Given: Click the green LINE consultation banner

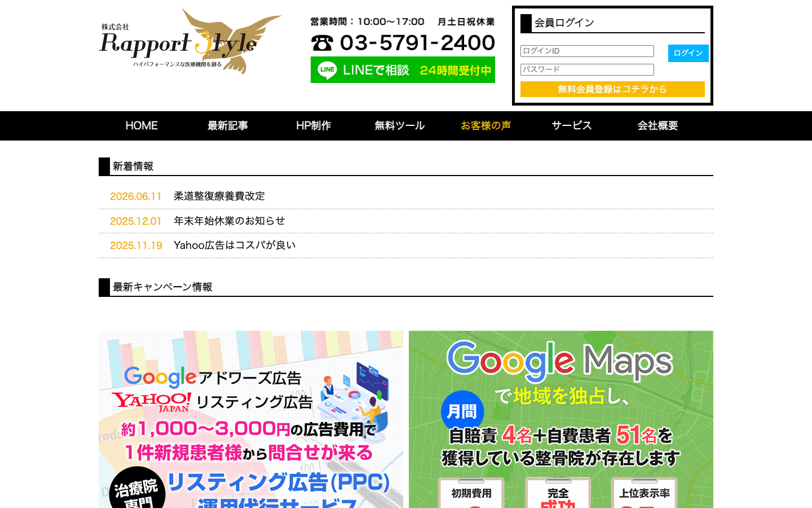Looking at the screenshot, I should click(x=403, y=70).
